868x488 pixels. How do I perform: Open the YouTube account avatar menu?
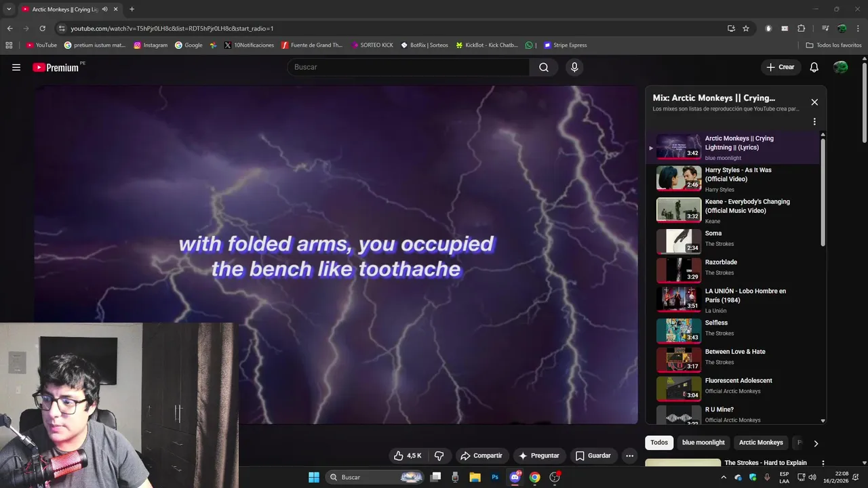pos(840,67)
